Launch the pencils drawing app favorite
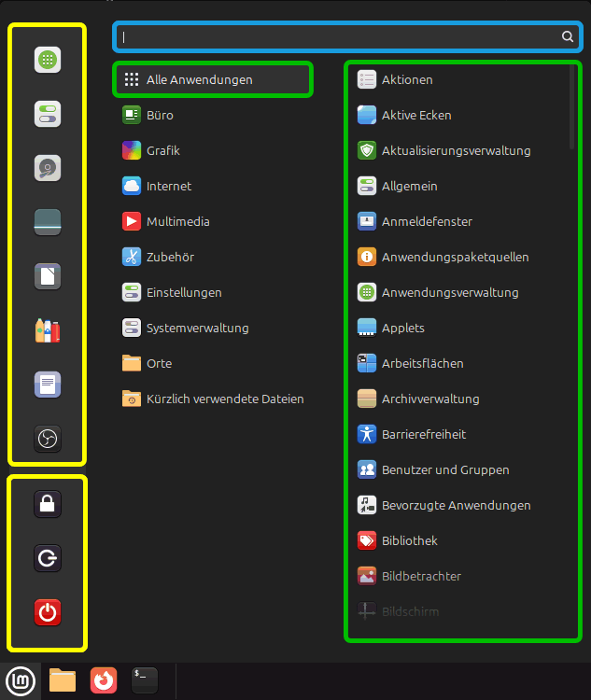591x700 pixels. 48,330
